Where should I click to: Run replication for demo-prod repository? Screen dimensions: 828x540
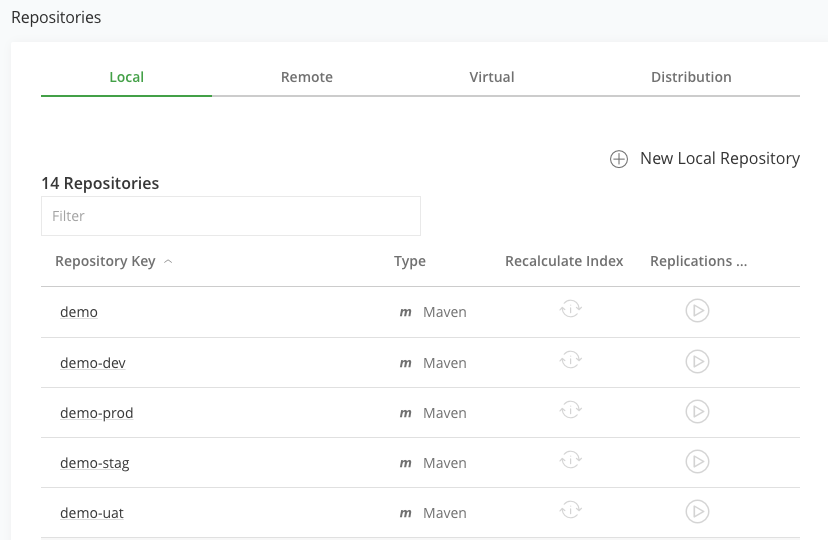click(697, 411)
